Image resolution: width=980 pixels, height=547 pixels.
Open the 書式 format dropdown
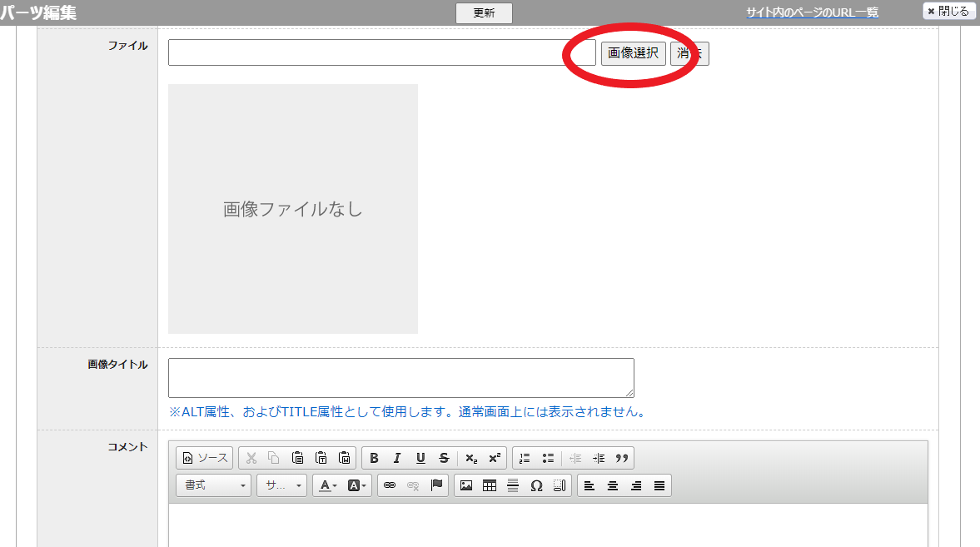click(x=213, y=485)
